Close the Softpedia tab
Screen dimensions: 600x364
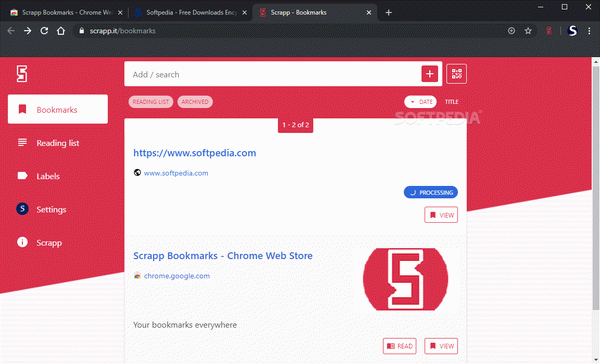(245, 13)
